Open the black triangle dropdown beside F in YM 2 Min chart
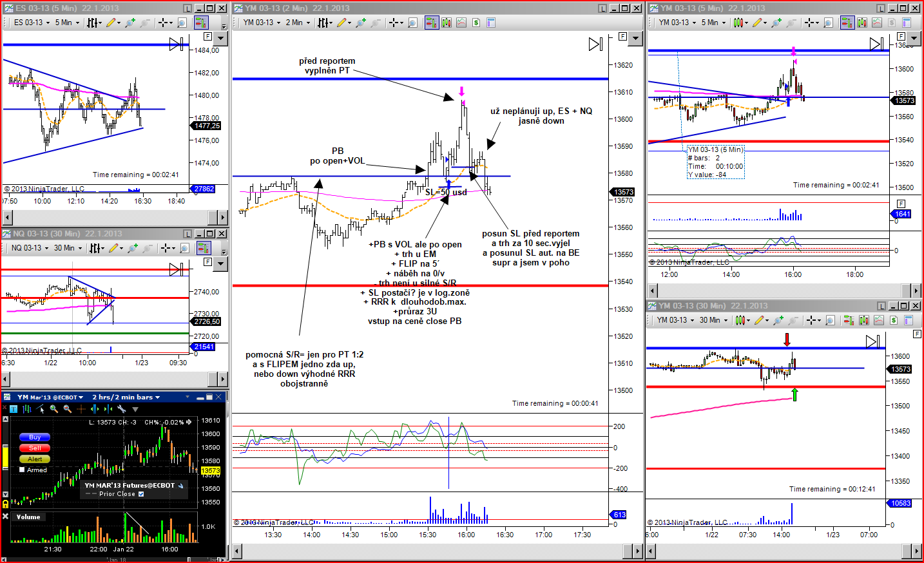 pyautogui.click(x=635, y=39)
